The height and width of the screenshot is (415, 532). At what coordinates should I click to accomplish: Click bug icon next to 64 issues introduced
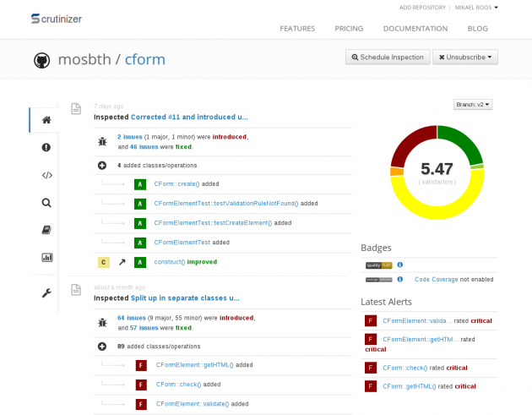[x=102, y=323]
